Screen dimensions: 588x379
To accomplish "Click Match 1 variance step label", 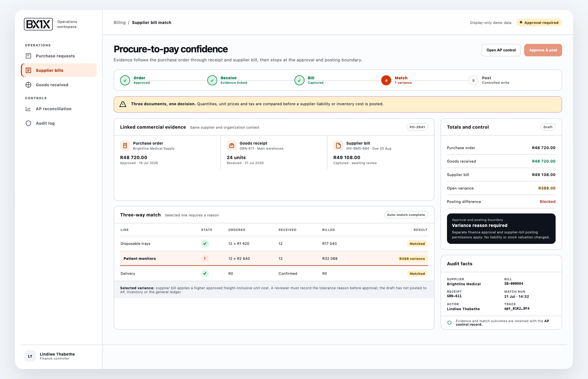I will coord(403,80).
